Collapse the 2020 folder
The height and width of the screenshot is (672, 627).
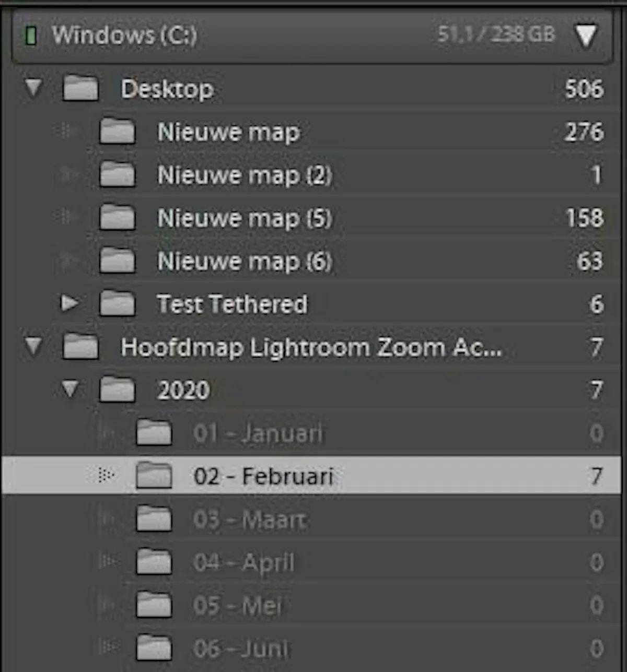point(70,390)
